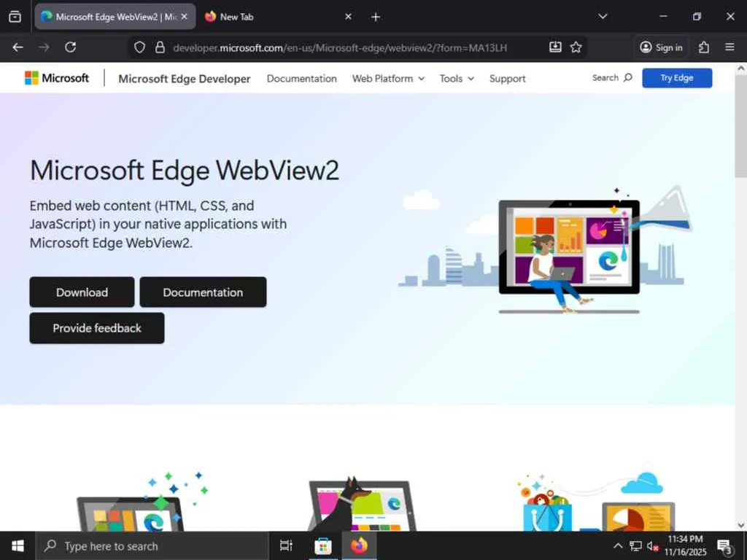The width and height of the screenshot is (747, 560).
Task: Expand the Web Platform dropdown
Action: point(388,79)
